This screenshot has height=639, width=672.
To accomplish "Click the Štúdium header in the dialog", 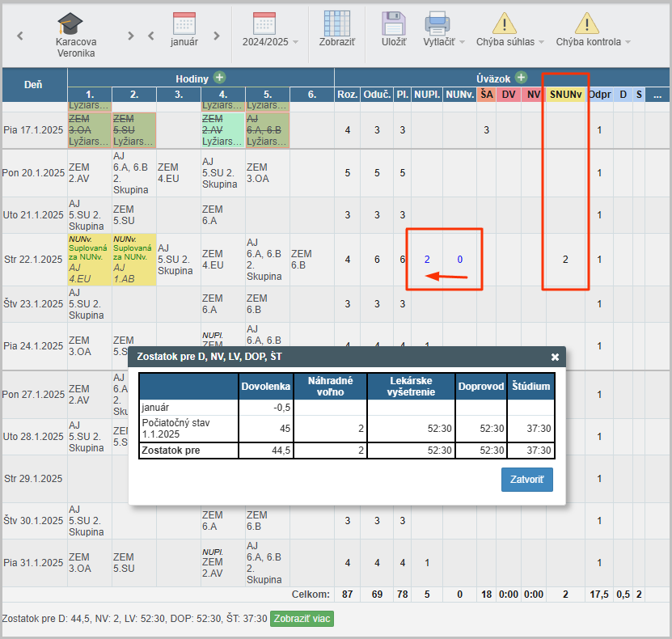I will point(531,386).
